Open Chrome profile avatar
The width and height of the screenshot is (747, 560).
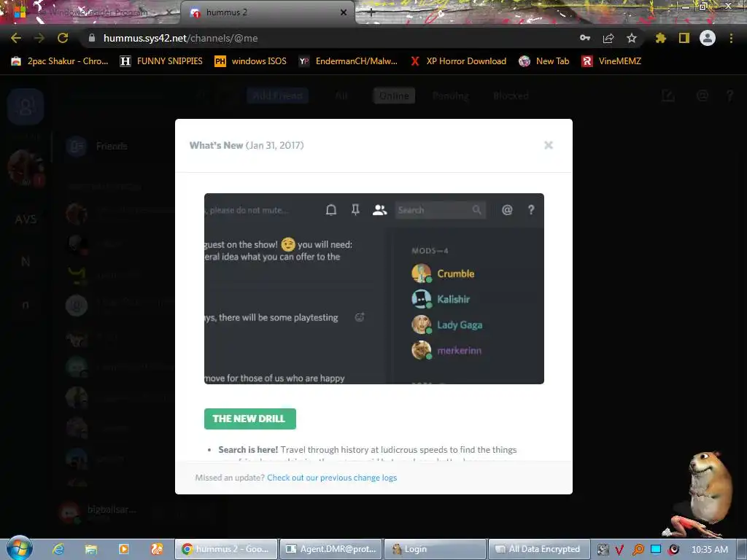tap(708, 38)
